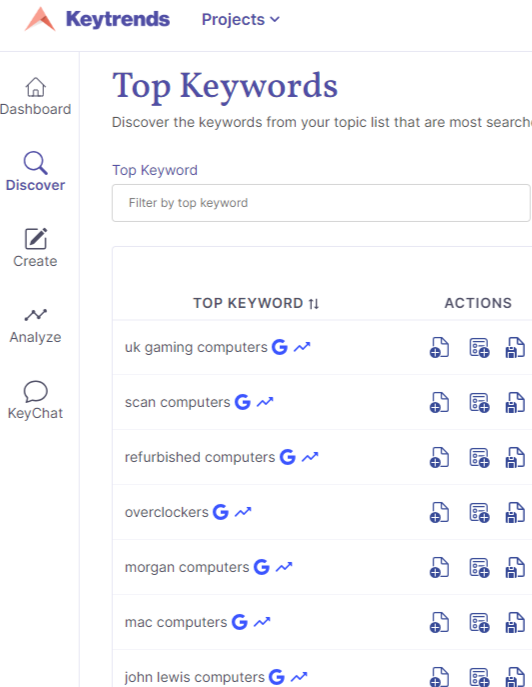Click add document icon for refurbished computers
Viewport: 532px width, 687px height.
439,458
